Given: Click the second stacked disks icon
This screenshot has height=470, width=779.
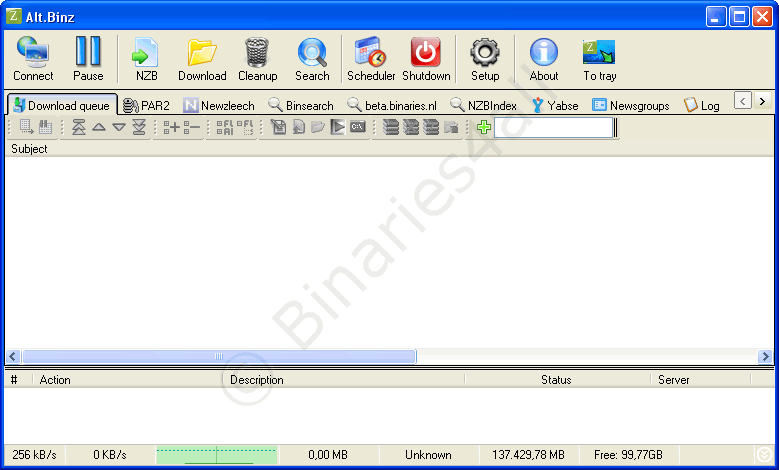Looking at the screenshot, I should click(411, 127).
